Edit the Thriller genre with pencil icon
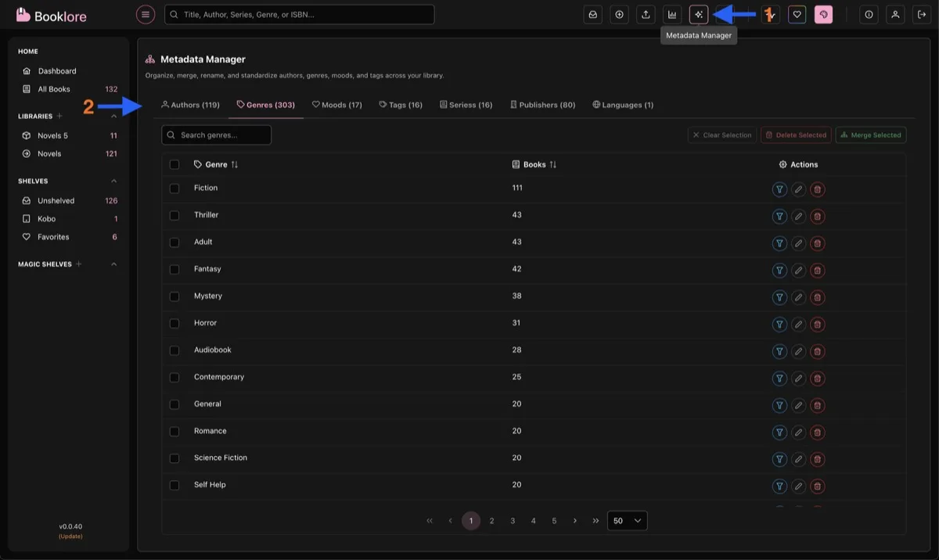The image size is (939, 560). tap(798, 216)
